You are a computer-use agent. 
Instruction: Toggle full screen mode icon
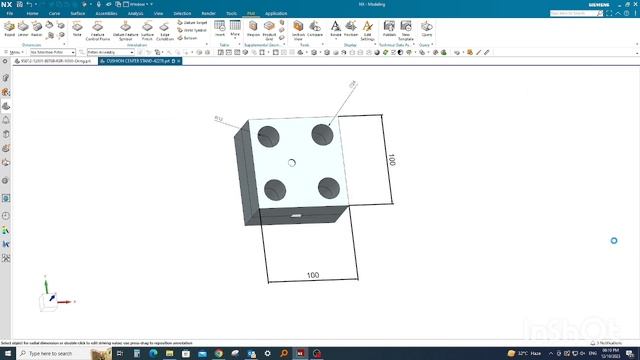point(609,13)
